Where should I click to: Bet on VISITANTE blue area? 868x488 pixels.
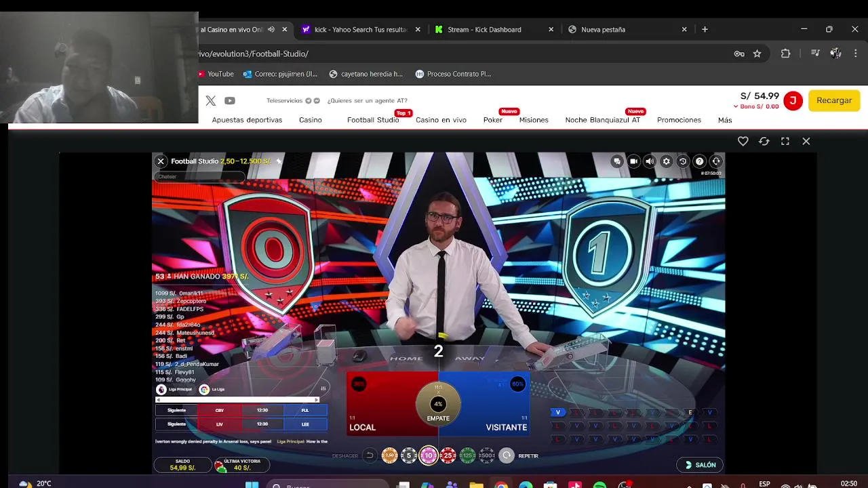click(x=495, y=403)
